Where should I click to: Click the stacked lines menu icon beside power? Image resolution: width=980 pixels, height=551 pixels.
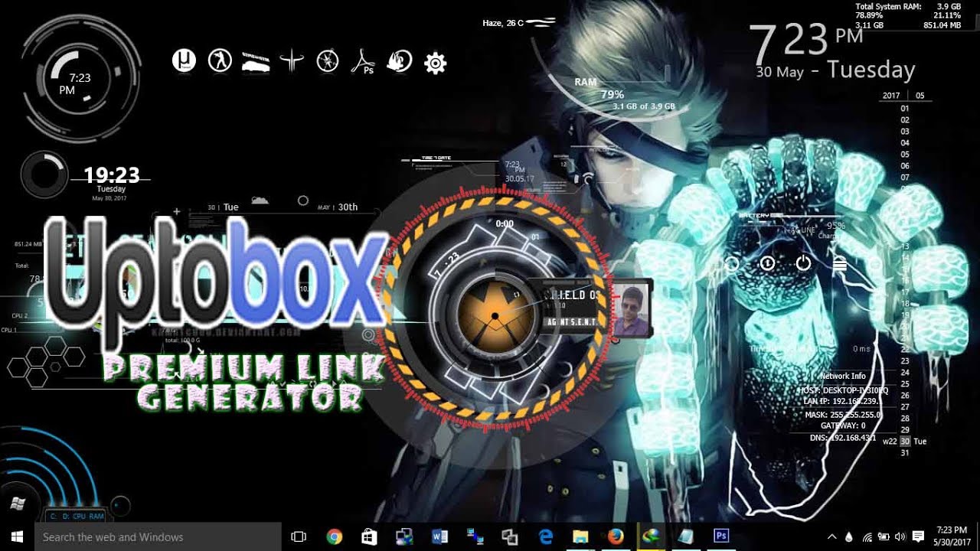[x=839, y=263]
